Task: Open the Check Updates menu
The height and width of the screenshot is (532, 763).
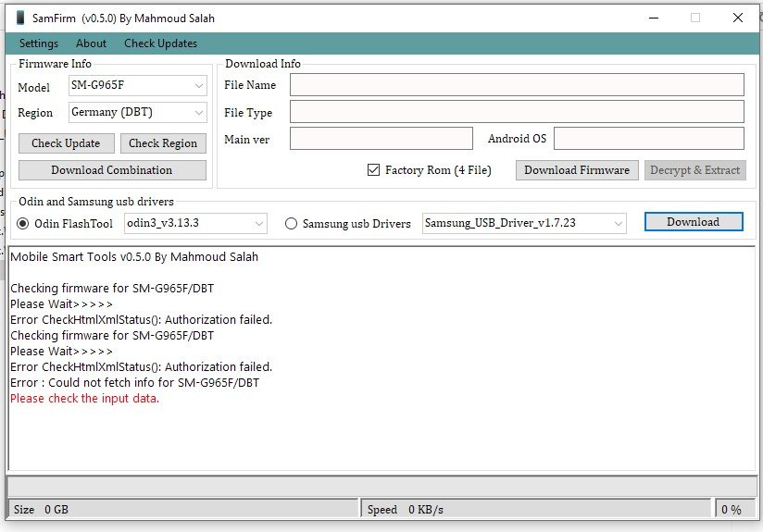Action: 160,43
